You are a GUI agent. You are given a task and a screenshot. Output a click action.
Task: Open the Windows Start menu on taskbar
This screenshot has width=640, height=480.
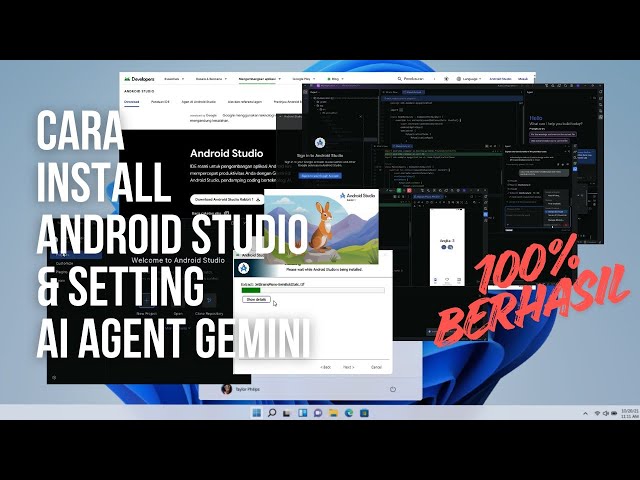(x=257, y=413)
